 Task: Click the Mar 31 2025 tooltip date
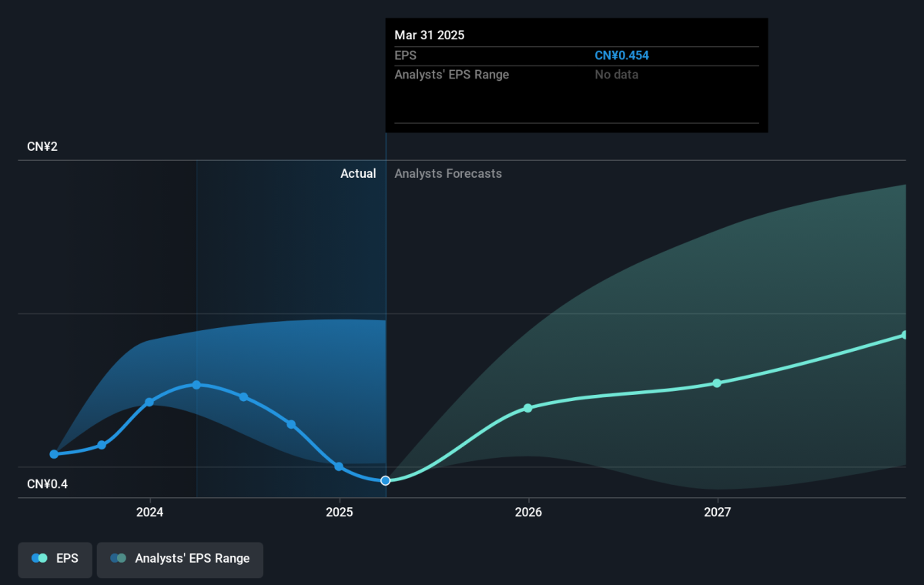point(430,35)
